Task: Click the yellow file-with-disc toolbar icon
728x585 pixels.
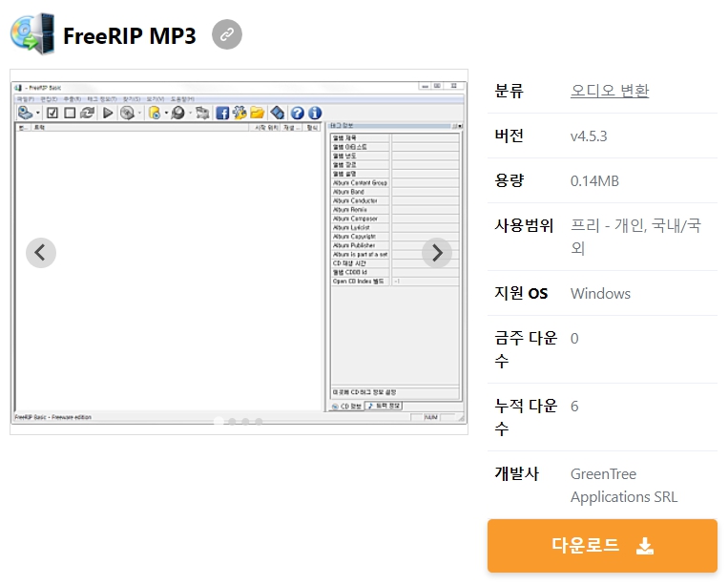Action: (x=155, y=113)
